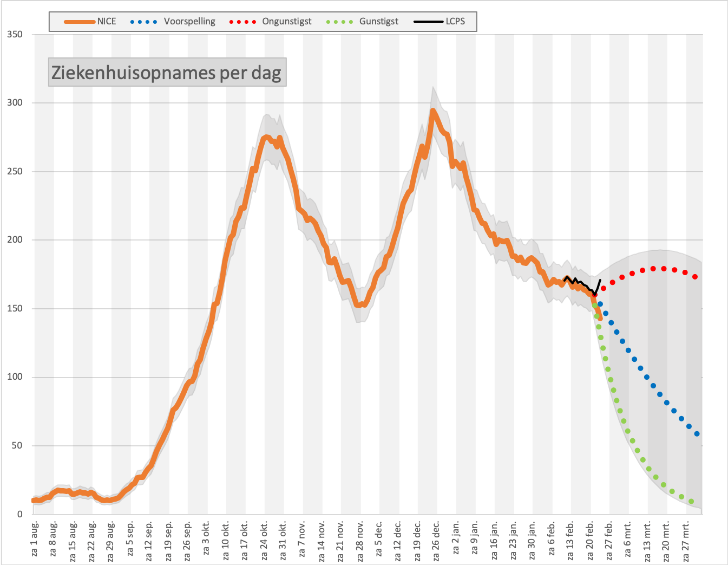
Task: Click the 0 value on y-axis
Action: click(x=20, y=514)
